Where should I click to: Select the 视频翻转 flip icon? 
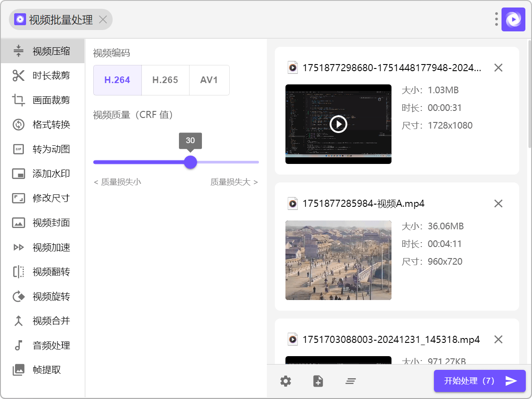[x=19, y=272]
